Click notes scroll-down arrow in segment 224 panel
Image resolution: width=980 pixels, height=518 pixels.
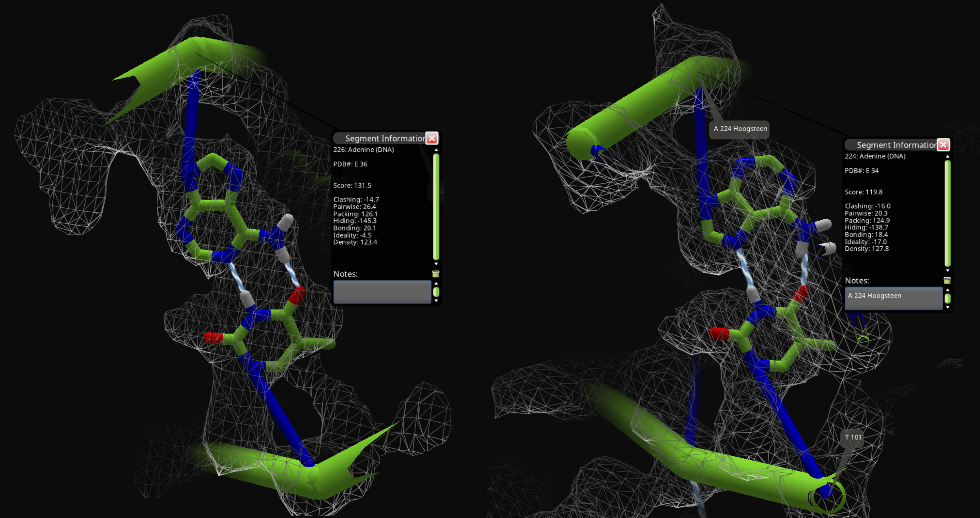pos(948,307)
